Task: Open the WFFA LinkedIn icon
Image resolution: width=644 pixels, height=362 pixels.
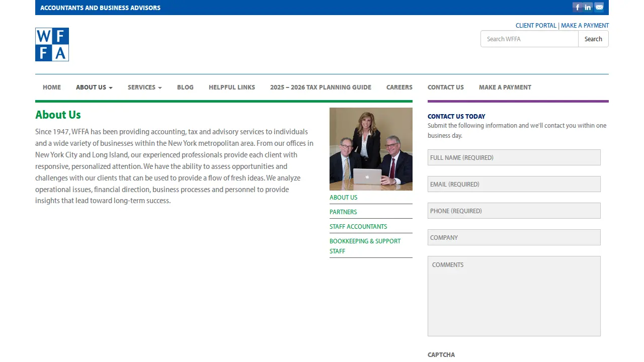Action: (x=588, y=7)
